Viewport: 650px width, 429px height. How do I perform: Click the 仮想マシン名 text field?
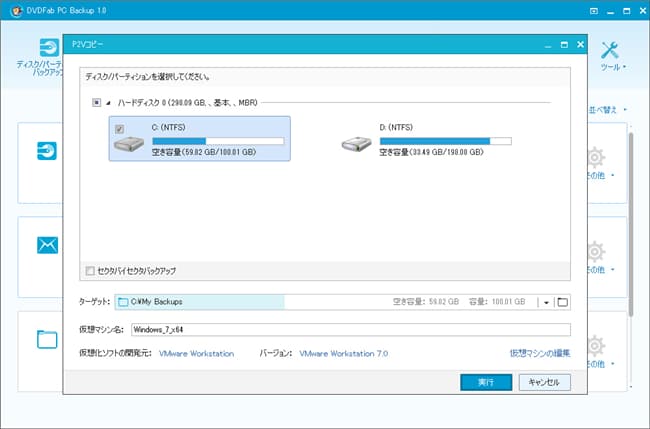pyautogui.click(x=350, y=328)
